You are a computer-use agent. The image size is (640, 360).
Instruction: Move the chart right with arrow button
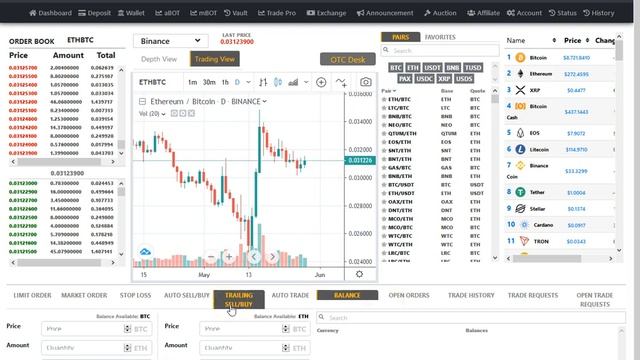272,257
